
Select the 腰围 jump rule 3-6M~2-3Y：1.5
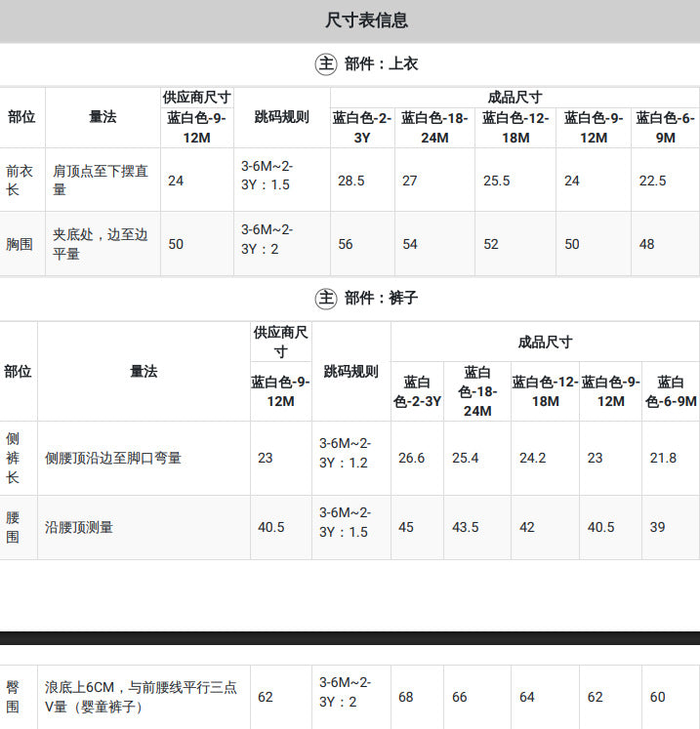coord(345,522)
